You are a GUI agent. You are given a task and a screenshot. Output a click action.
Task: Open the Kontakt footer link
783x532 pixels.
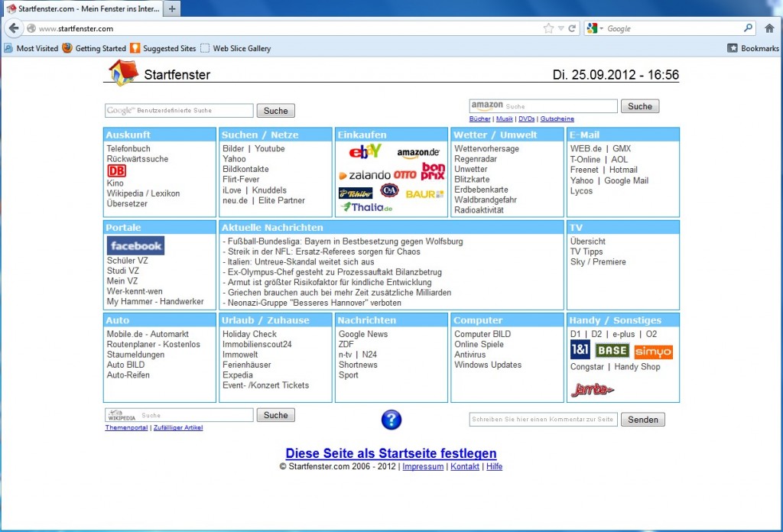click(465, 466)
